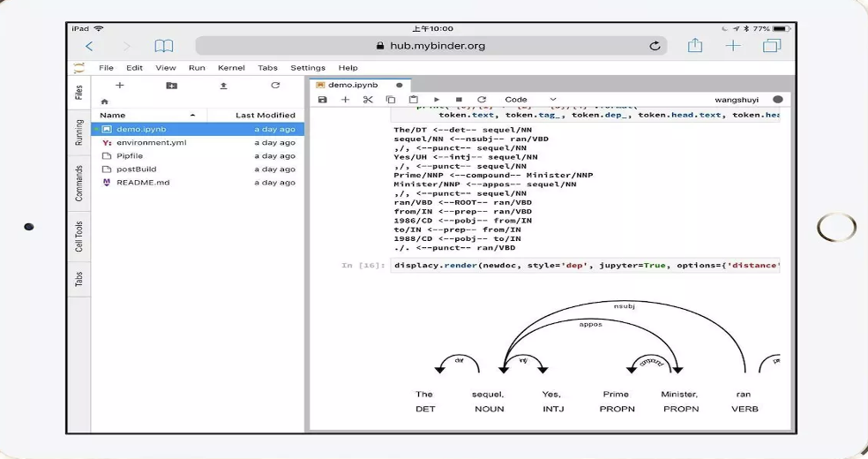Reload page from address bar
868x459 pixels.
655,46
